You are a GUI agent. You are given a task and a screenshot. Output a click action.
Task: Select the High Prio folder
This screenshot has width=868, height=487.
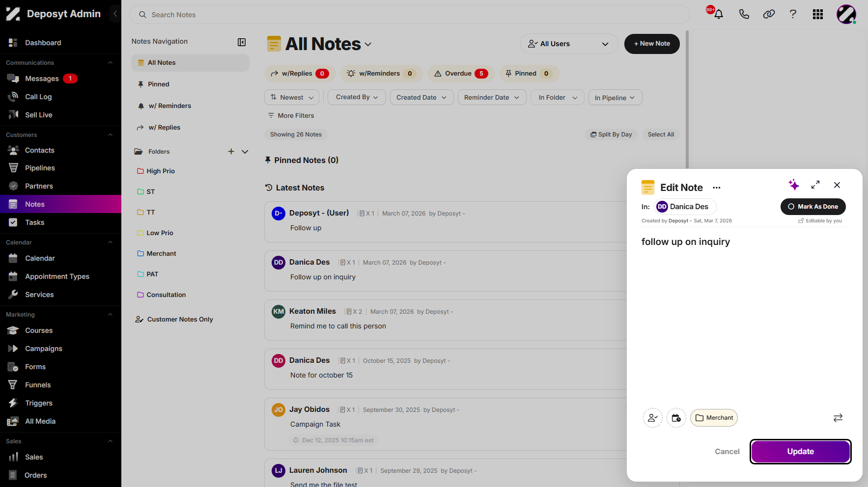[x=161, y=171]
